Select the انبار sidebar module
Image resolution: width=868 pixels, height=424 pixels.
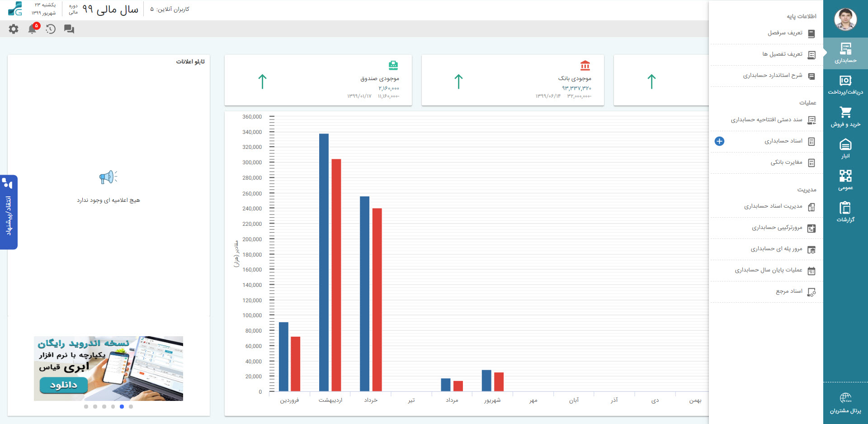(845, 148)
